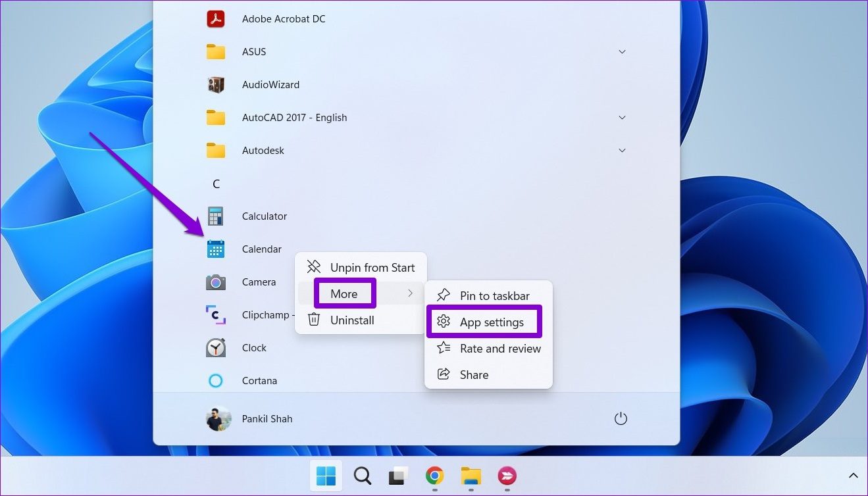Click the Autodesk label
This screenshot has width=868, height=496.
coord(263,151)
